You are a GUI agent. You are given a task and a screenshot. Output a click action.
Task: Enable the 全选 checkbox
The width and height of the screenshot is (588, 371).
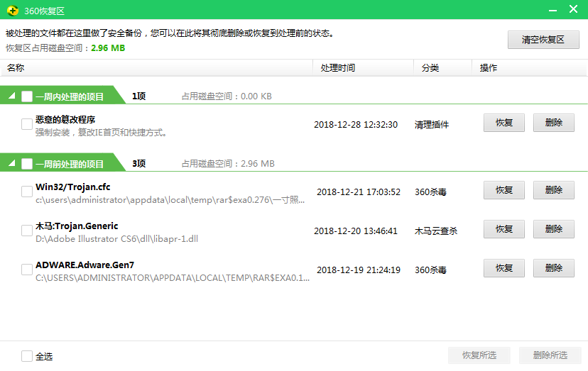[x=26, y=356]
